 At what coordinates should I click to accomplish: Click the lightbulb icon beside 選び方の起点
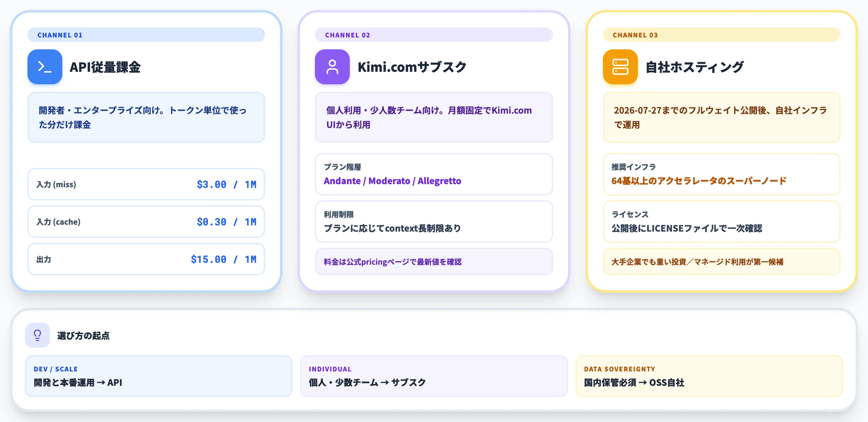point(37,335)
